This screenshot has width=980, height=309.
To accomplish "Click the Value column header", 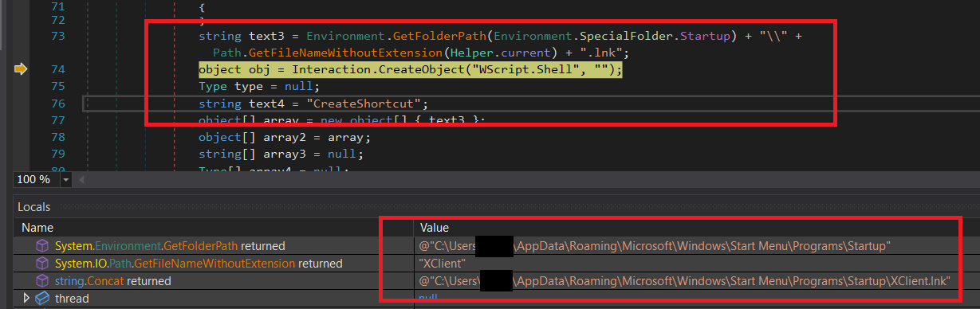I will (x=434, y=228).
